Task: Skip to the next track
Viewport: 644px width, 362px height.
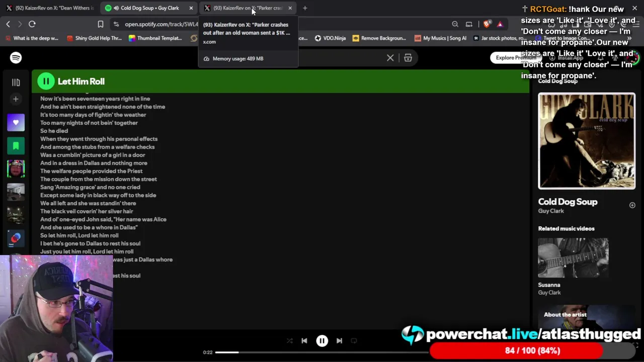Action: 339,341
